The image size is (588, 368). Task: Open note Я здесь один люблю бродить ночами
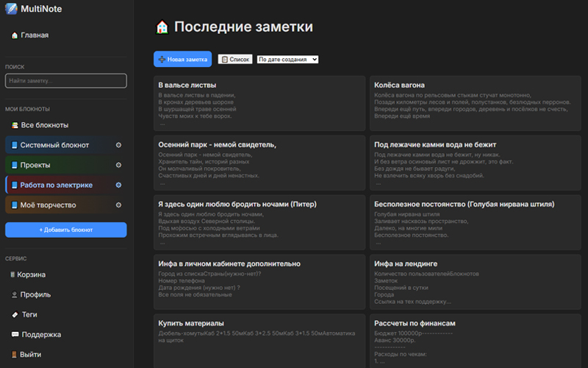[259, 222]
